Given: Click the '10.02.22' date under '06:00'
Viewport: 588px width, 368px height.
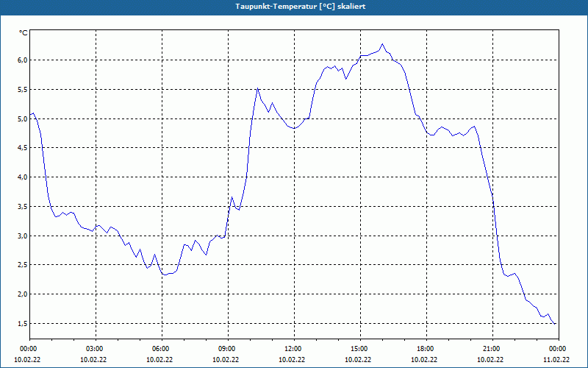Looking at the screenshot, I should (x=159, y=360).
